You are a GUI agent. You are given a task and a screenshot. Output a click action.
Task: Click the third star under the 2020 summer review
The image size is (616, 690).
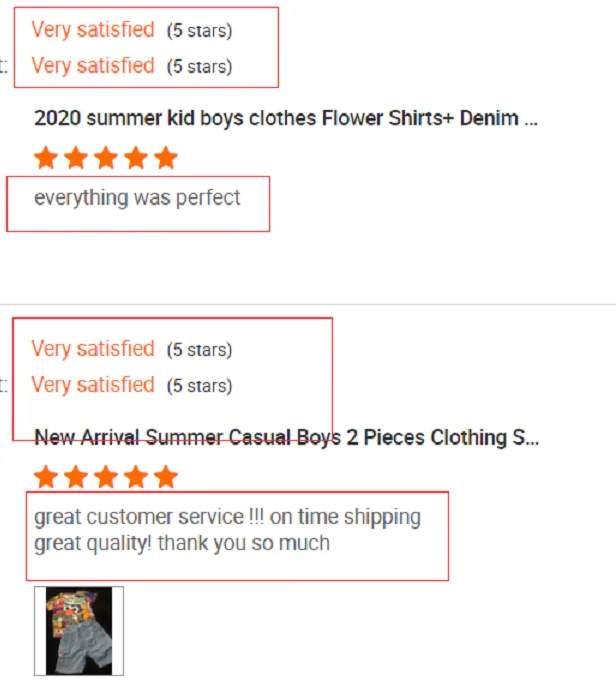pyautogui.click(x=106, y=158)
